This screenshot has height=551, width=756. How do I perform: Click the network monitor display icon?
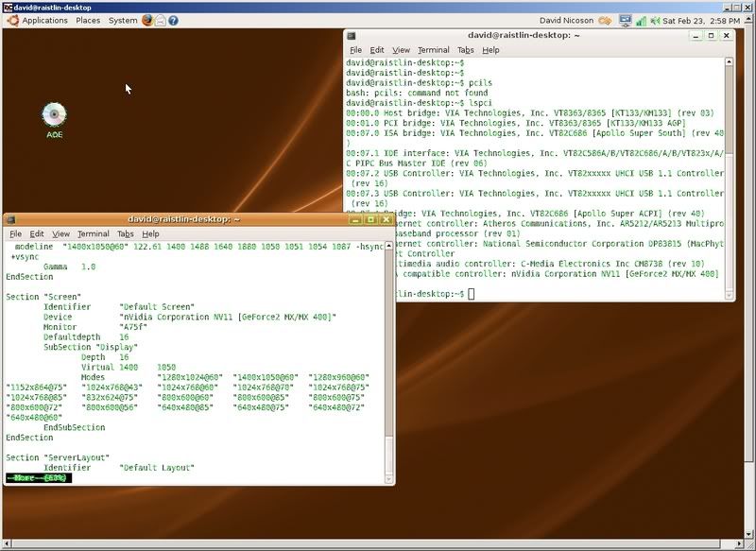coord(626,20)
